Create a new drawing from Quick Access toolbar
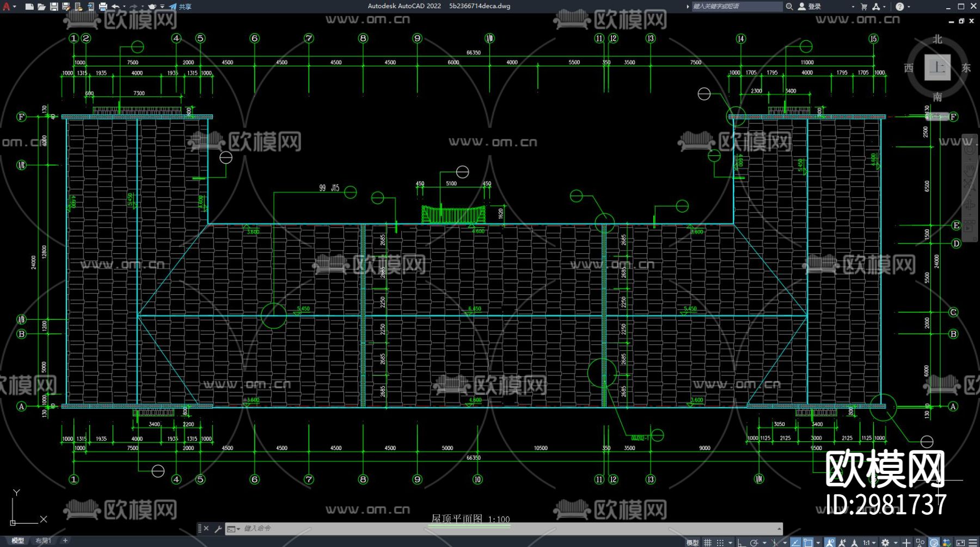 coord(29,7)
